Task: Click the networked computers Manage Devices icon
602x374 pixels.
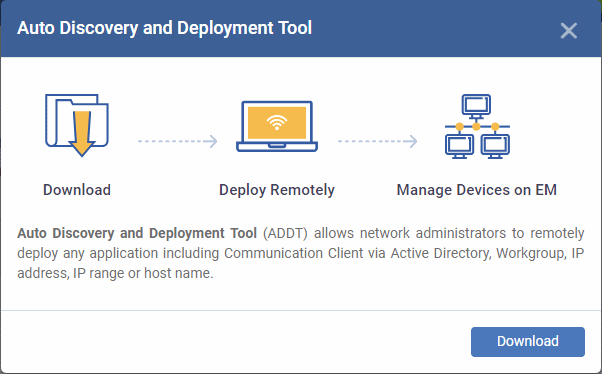Action: tap(477, 126)
